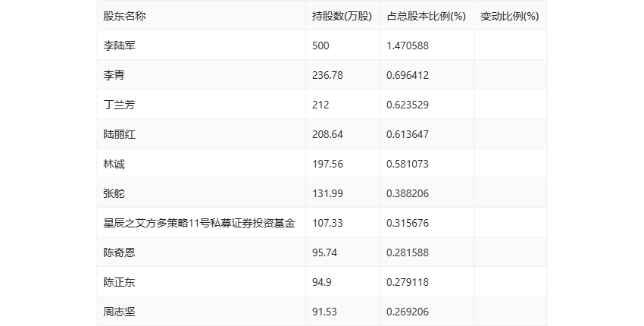Image resolution: width=644 pixels, height=326 pixels.
Task: Select the holdings value 95.74
Action: point(324,252)
